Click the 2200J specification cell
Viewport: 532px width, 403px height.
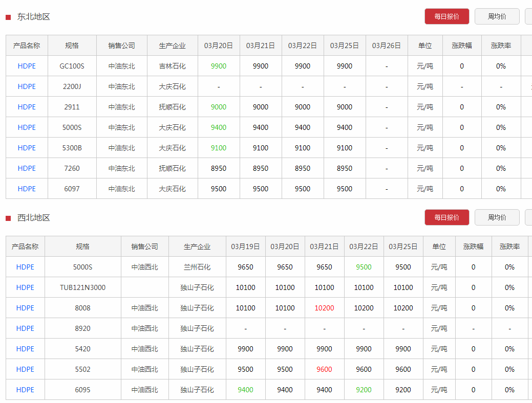pos(72,86)
